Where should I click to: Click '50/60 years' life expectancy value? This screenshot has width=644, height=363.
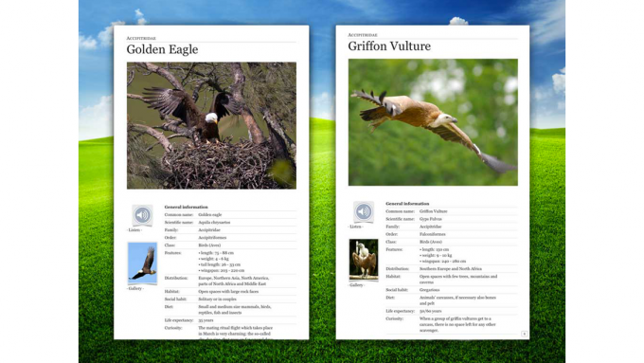(430, 311)
